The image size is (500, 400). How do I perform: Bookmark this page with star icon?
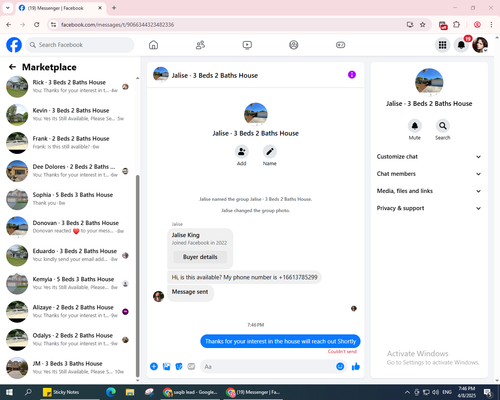pos(423,25)
